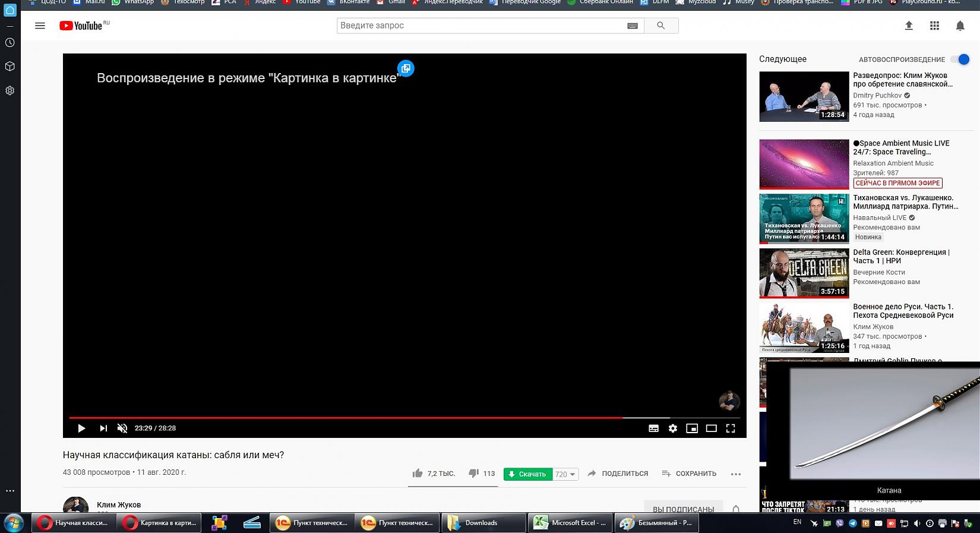Open Opera sidebar history clock
The width and height of the screenshot is (980, 533).
tap(10, 43)
